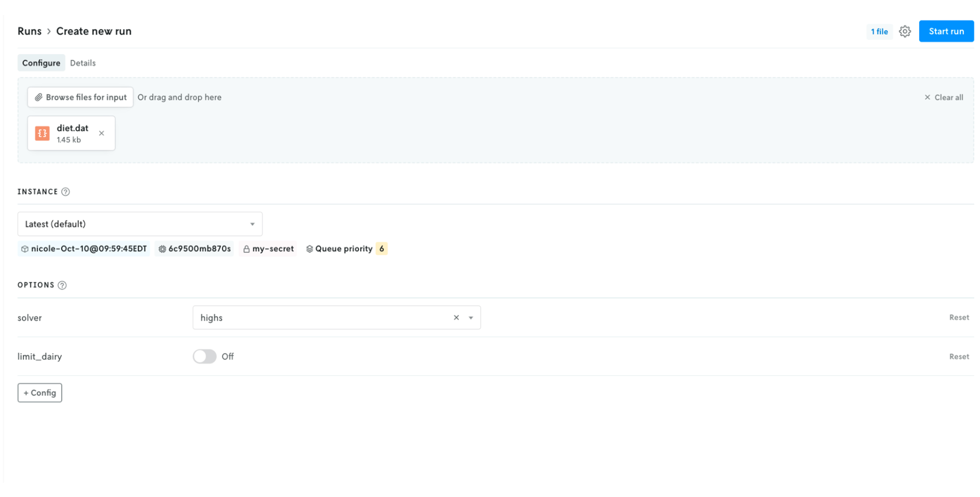Viewport: 980px width, 497px height.
Task: Switch to the Details tab
Action: point(83,63)
